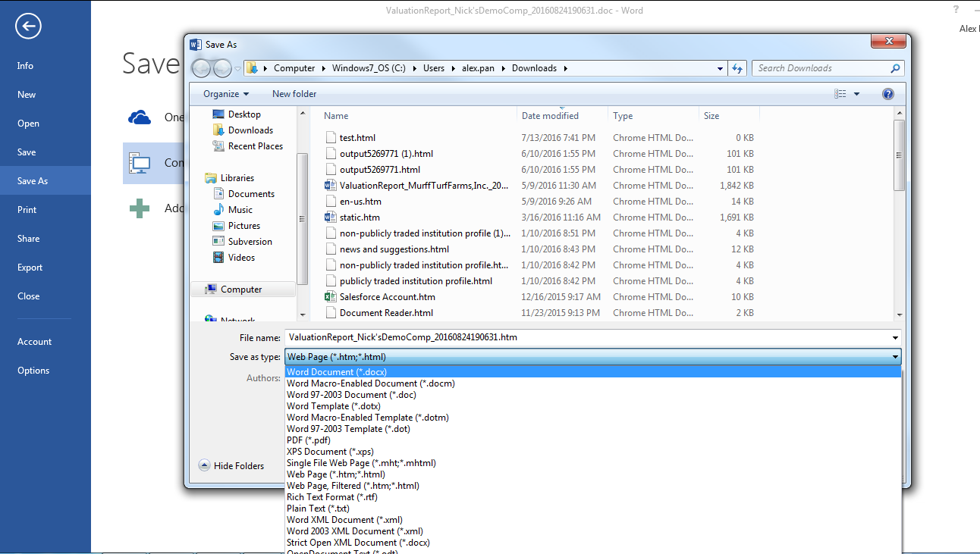Click Windows7_OS (C:) breadcrumb

pos(369,68)
